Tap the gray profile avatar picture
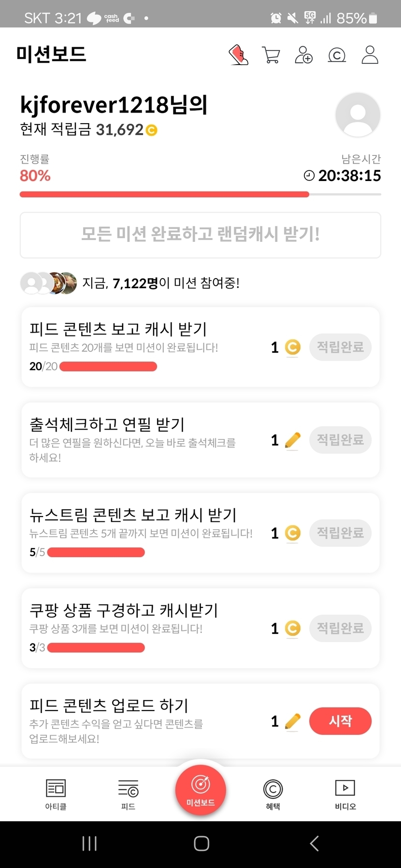The width and height of the screenshot is (401, 868). [358, 115]
